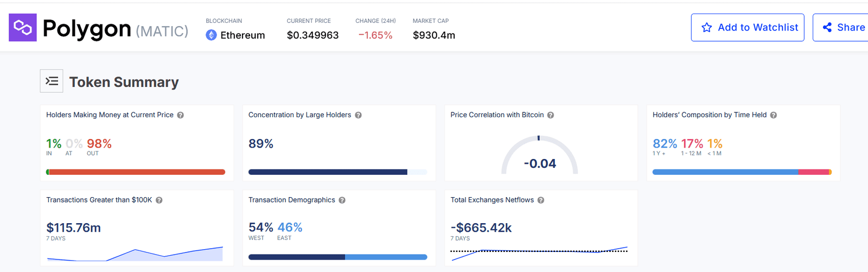Click the large holders concentration bar
This screenshot has height=272, width=868.
tap(328, 172)
